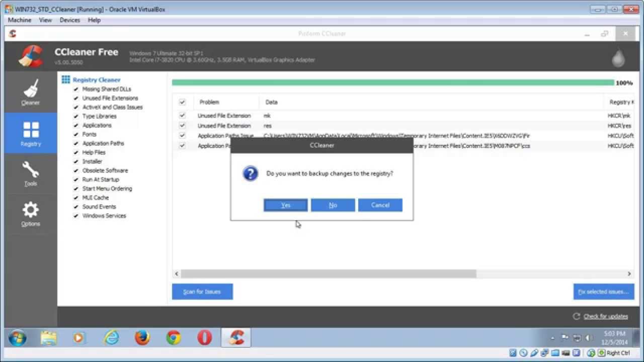Launch Opera from taskbar
Viewport: 644px width, 362px height.
pos(205,338)
